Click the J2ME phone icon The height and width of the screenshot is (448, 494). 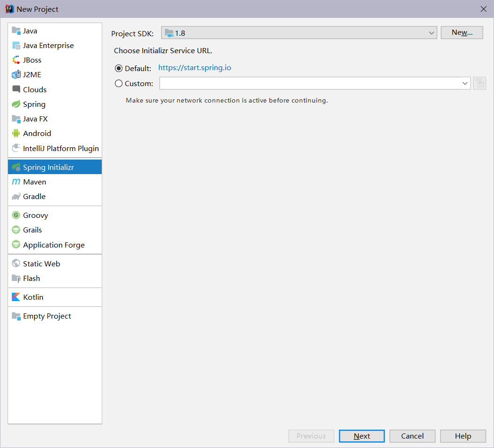click(16, 75)
